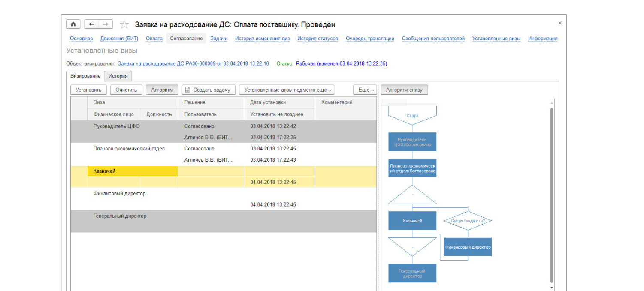Switch to the История tab
This screenshot has width=644, height=291.
pyautogui.click(x=118, y=76)
